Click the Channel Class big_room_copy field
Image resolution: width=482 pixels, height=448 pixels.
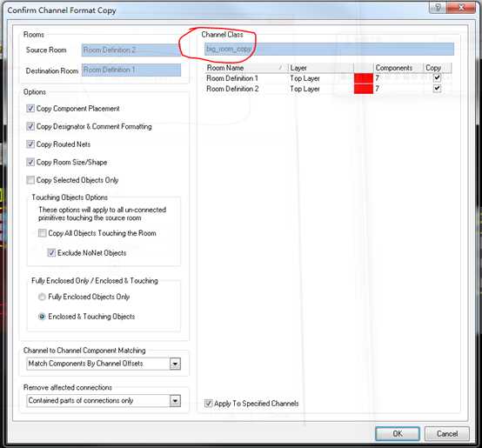pyautogui.click(x=329, y=50)
